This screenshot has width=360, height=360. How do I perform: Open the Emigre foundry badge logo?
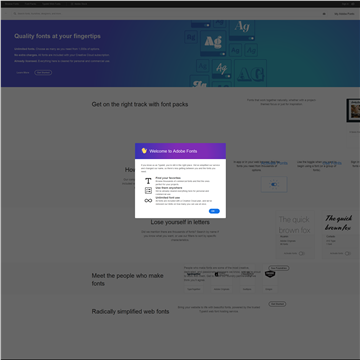pyautogui.click(x=270, y=274)
